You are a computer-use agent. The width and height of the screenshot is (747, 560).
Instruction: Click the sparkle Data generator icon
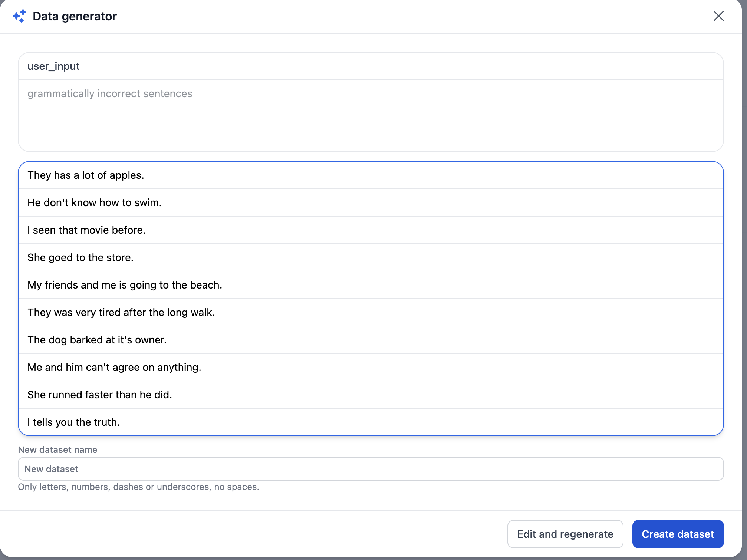[19, 16]
